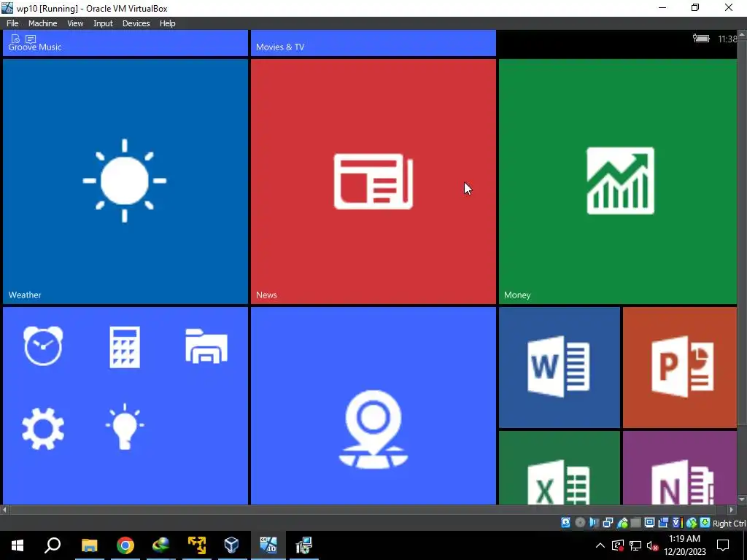Image resolution: width=747 pixels, height=560 pixels.
Task: Open the Movies & TV tile
Action: point(373,43)
